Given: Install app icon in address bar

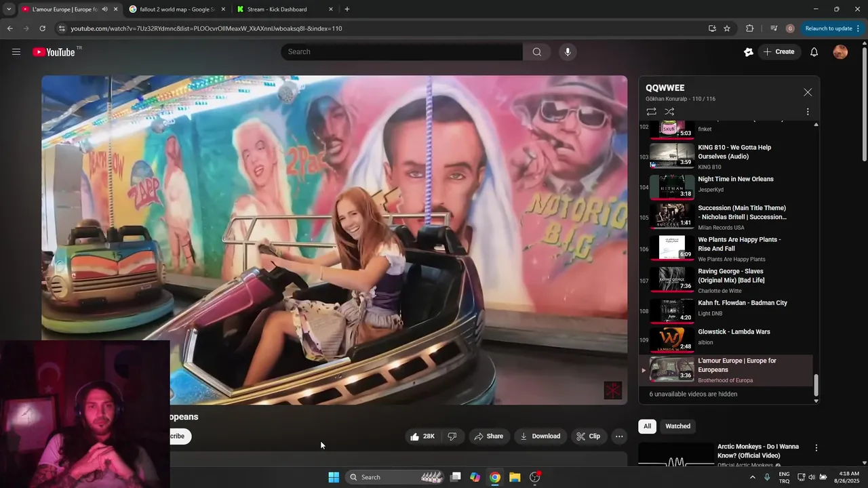Looking at the screenshot, I should coord(712,28).
